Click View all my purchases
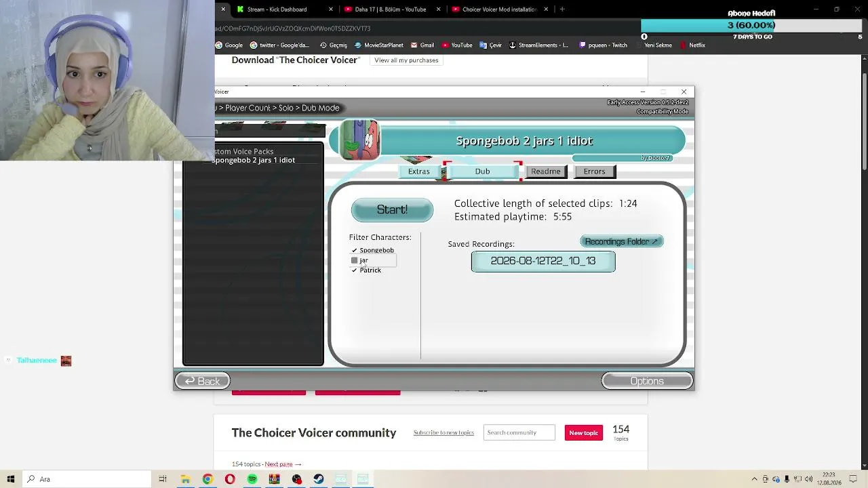 pyautogui.click(x=406, y=60)
